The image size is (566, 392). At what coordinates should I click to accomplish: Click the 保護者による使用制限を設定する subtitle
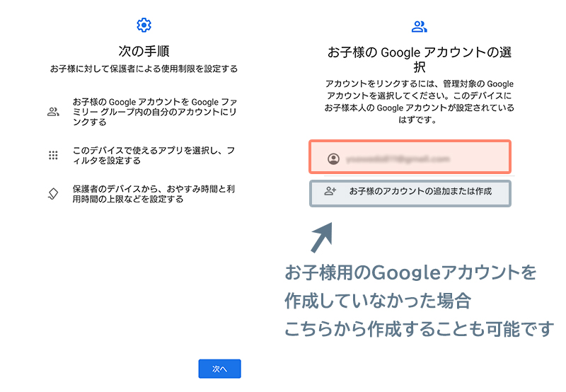[x=144, y=69]
